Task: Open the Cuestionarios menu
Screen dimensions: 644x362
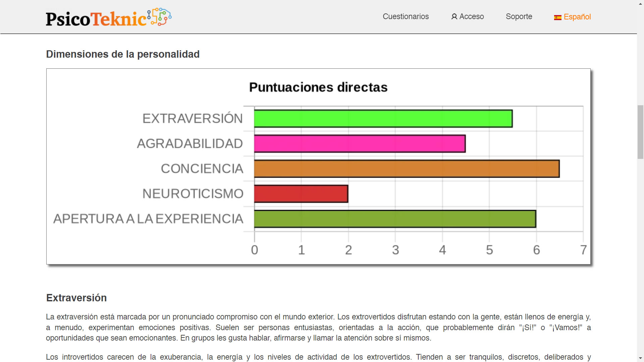Action: click(406, 16)
